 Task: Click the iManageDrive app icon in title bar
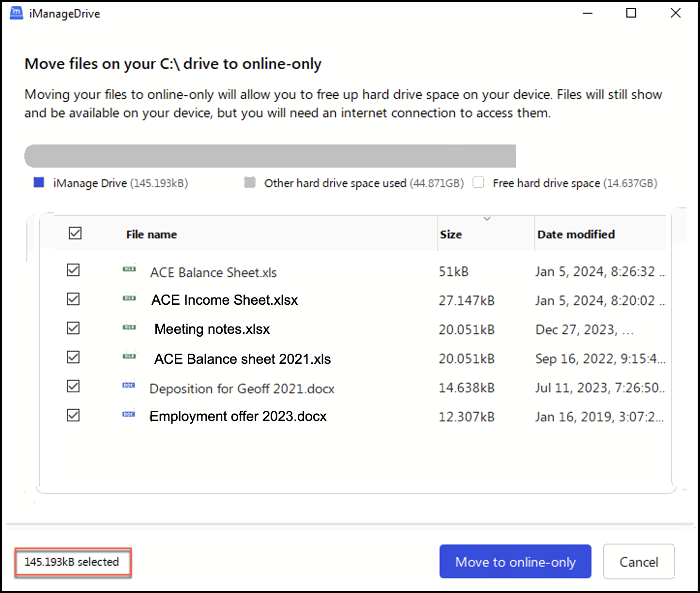point(16,13)
